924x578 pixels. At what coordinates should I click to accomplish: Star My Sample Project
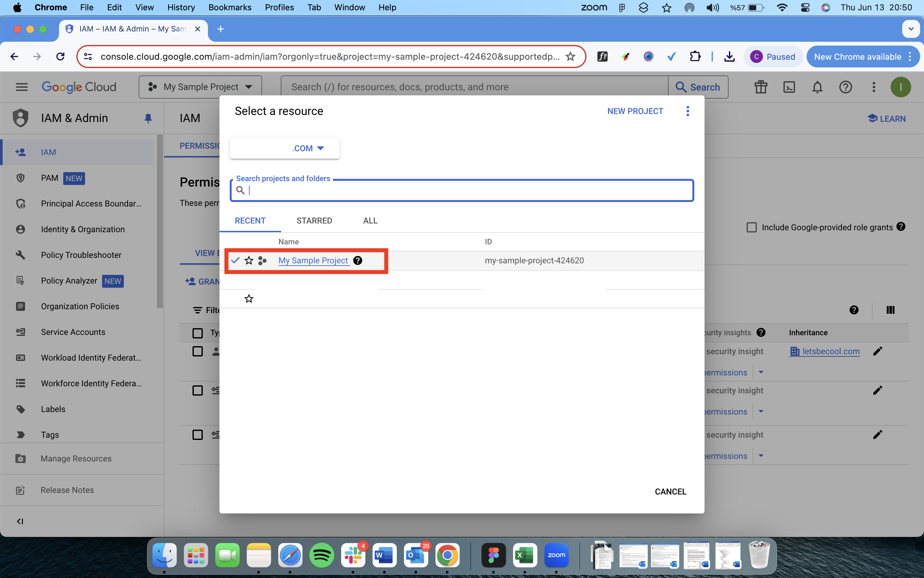249,261
